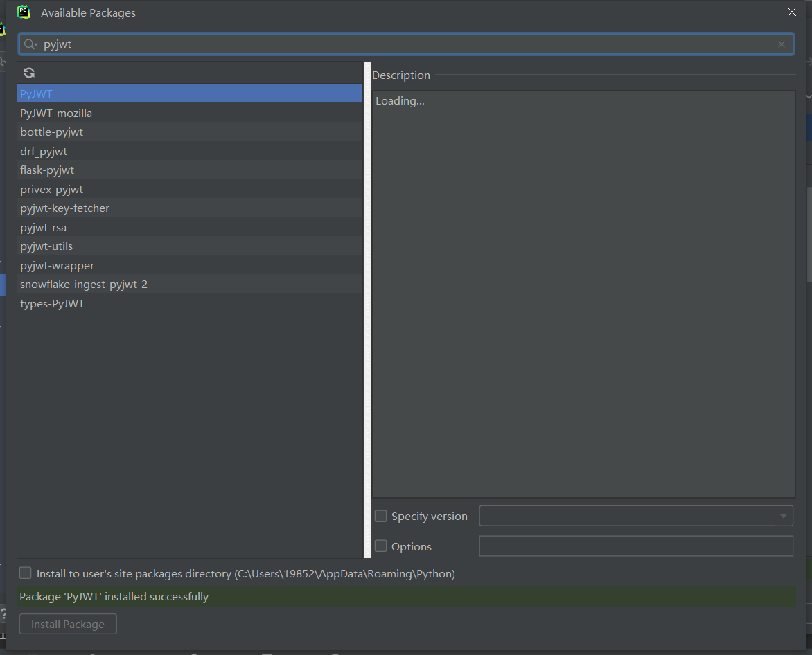Viewport: 812px width, 655px height.
Task: Enable the Options checkbox
Action: click(x=380, y=546)
